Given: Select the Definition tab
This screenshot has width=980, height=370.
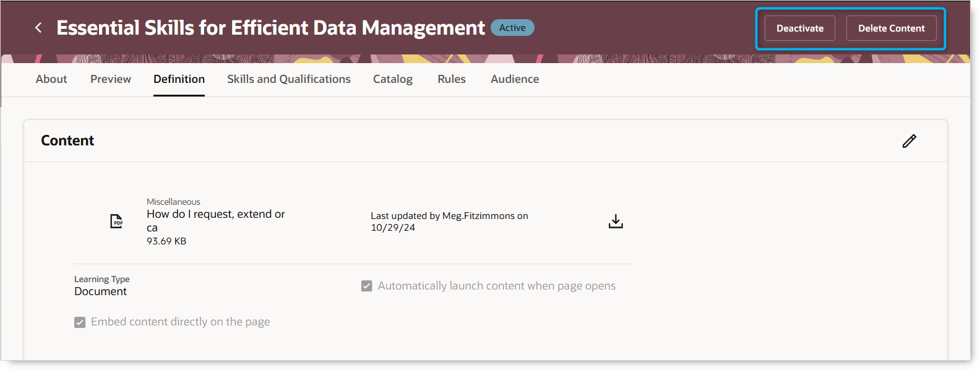Looking at the screenshot, I should (179, 79).
